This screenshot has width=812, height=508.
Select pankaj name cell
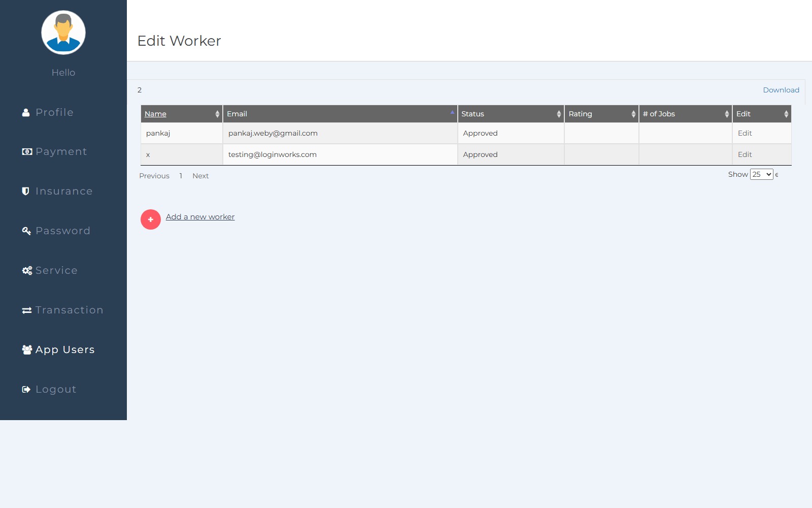point(182,133)
